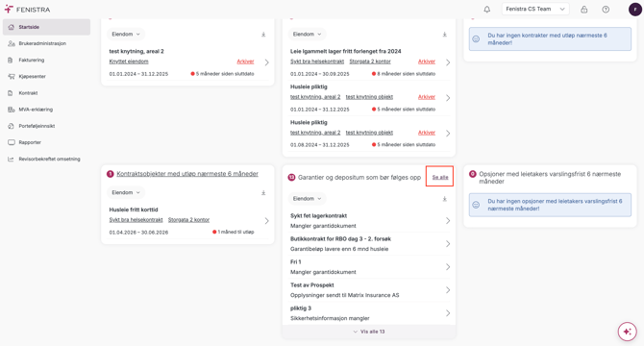The width and height of the screenshot is (644, 346).
Task: Click the Rapporter monitor icon
Action: tap(12, 142)
